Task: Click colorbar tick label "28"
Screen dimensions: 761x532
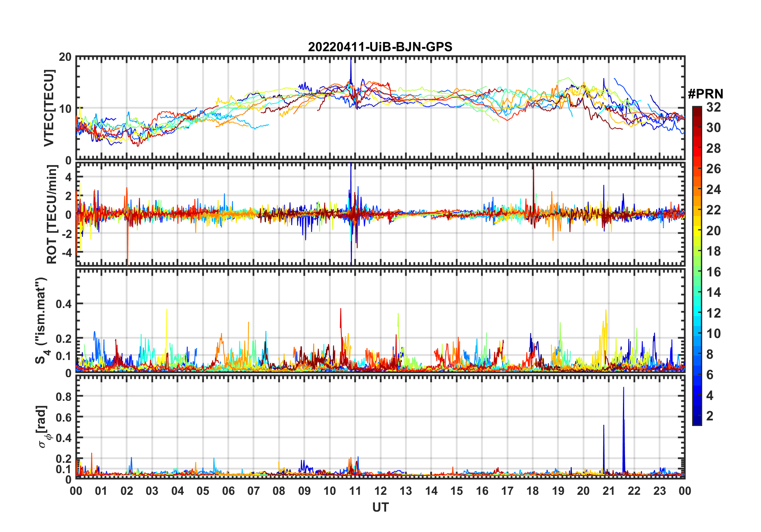Action: pyautogui.click(x=713, y=148)
